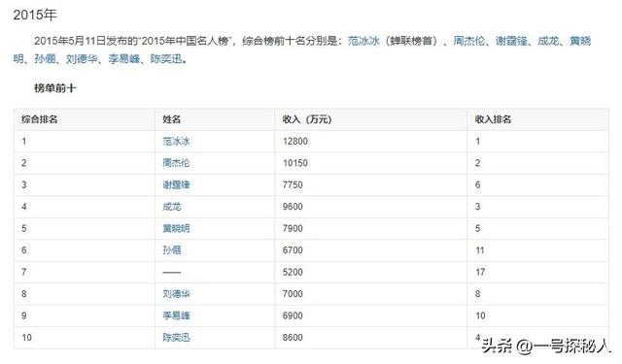The image size is (622, 364).
Task: Open 范冰冰 link in the intro paragraph
Action: (363, 41)
